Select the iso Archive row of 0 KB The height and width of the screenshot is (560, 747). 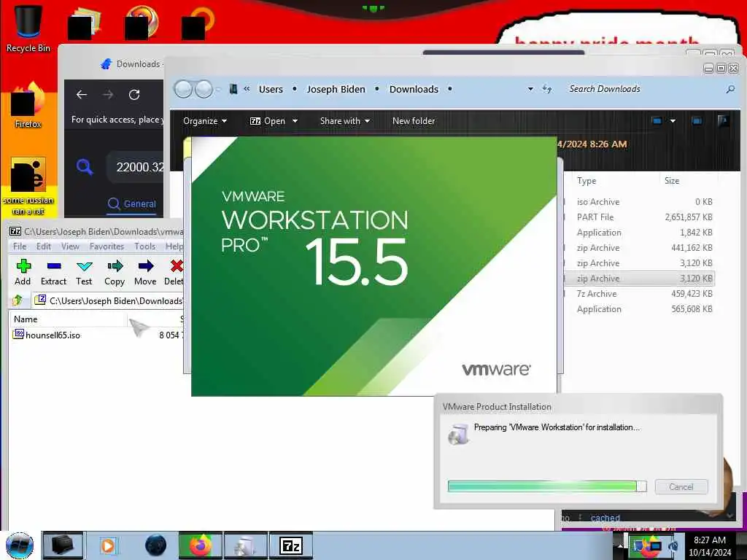pos(639,202)
